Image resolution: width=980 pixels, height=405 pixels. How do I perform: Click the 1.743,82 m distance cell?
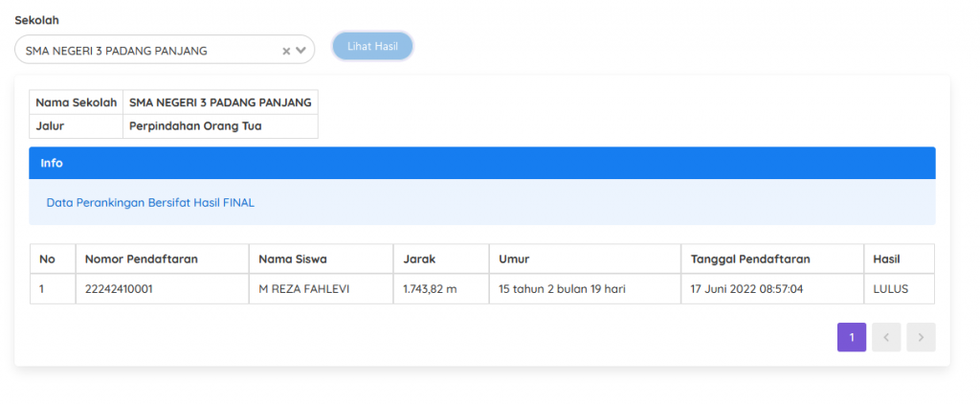pyautogui.click(x=431, y=288)
